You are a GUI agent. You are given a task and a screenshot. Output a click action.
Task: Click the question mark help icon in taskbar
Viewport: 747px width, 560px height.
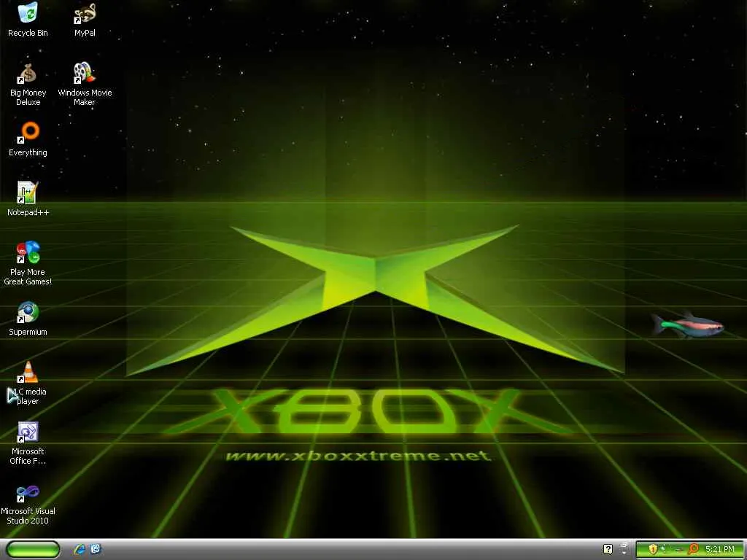(608, 549)
